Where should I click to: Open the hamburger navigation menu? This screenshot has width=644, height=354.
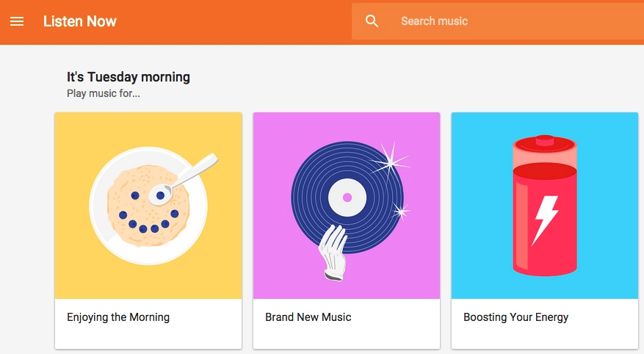pos(17,21)
